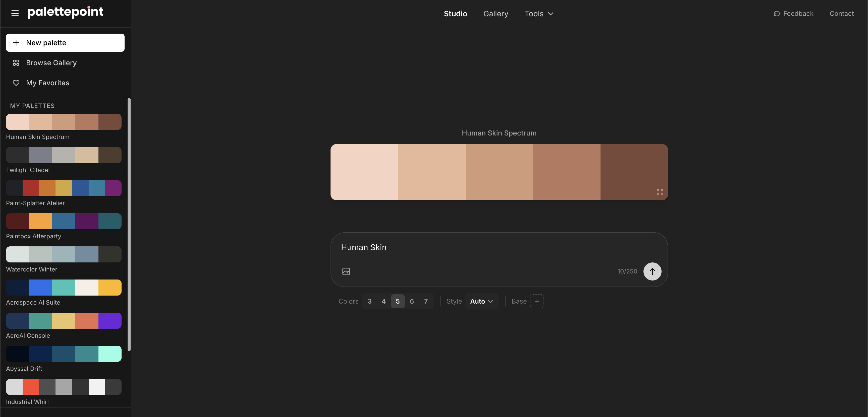Click the hamburger menu icon
868x417 pixels.
[x=15, y=14]
